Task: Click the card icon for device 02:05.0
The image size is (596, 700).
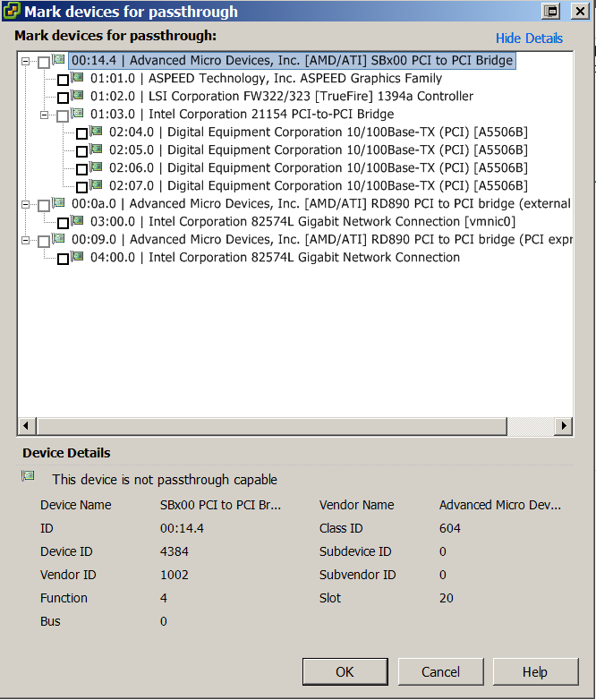Action: pyautogui.click(x=96, y=149)
